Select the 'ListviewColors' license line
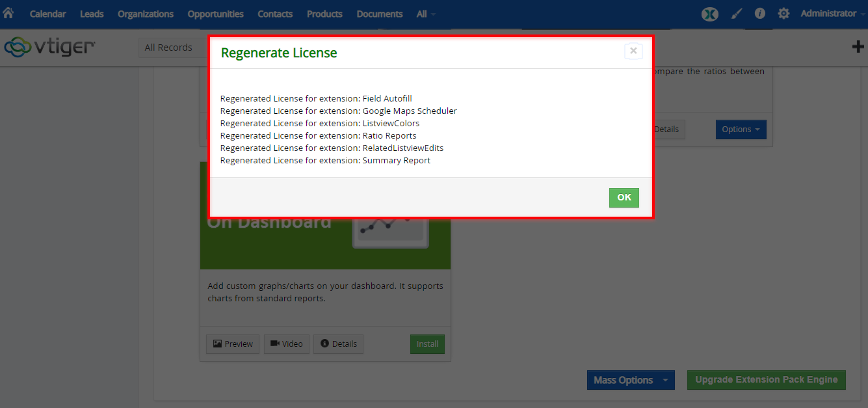 [x=320, y=124]
